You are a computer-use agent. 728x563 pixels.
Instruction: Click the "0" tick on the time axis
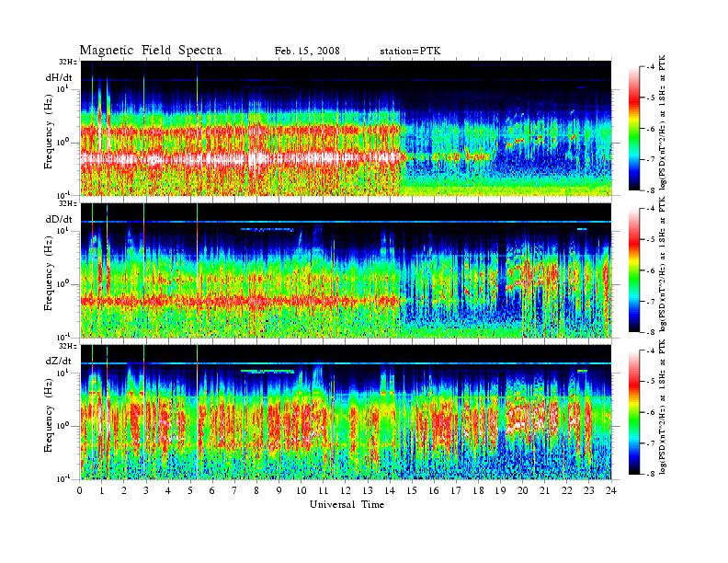coord(80,490)
